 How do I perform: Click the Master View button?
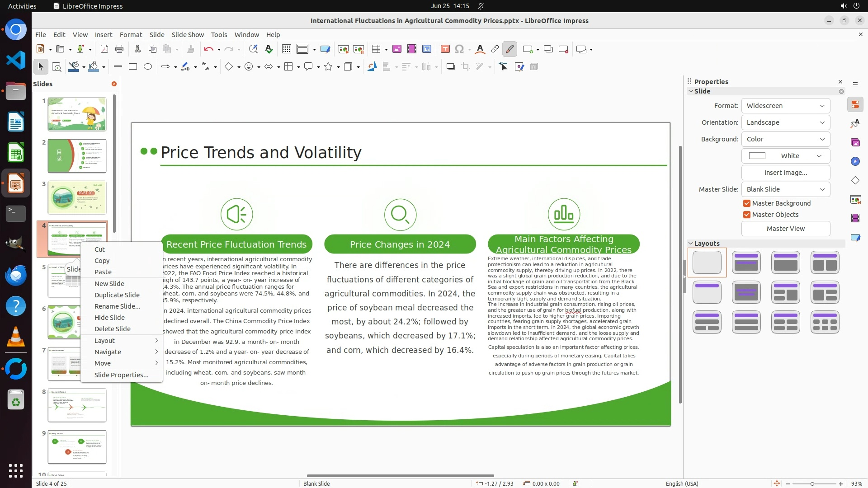(785, 229)
